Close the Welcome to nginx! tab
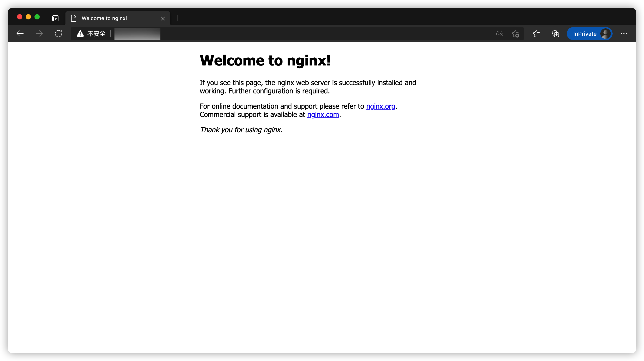This screenshot has width=644, height=361. (163, 19)
